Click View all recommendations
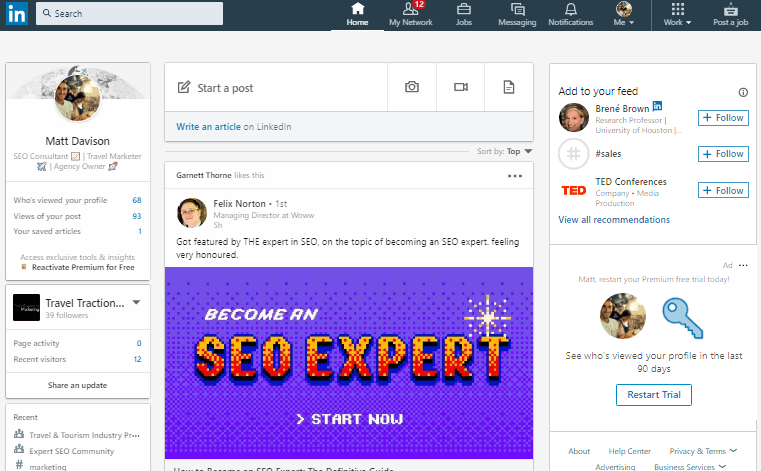Screen dimensions: 761x471 point(614,220)
